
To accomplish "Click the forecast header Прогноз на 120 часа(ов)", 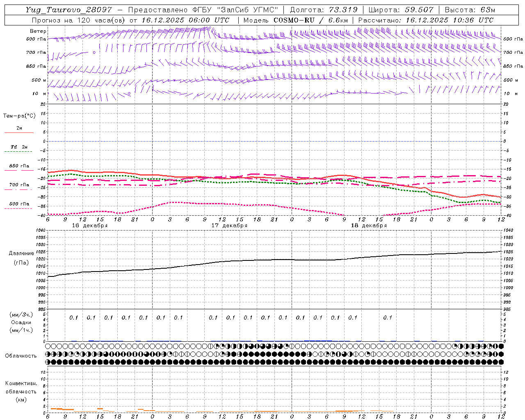I will (x=79, y=20).
